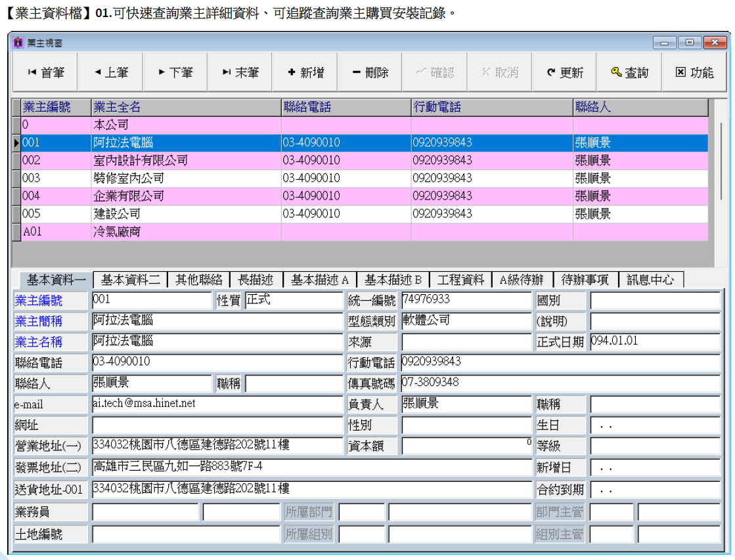Go to first record with 首筆
This screenshot has height=560, width=735.
click(45, 72)
